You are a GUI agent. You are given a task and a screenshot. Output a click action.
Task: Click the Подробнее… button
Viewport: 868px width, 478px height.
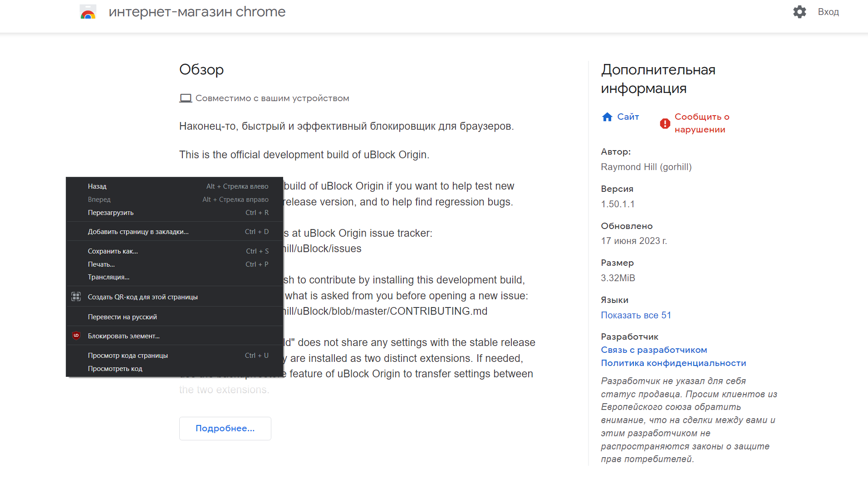point(225,429)
